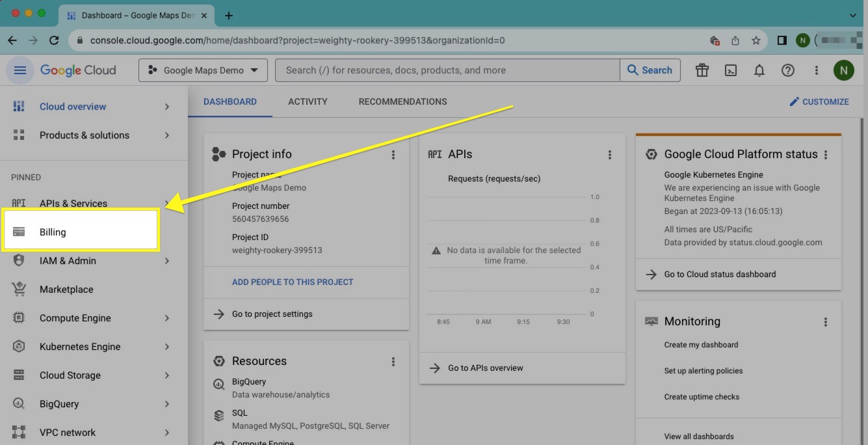The width and height of the screenshot is (868, 445).
Task: Switch to the RECOMMENDATIONS tab
Action: tap(402, 101)
